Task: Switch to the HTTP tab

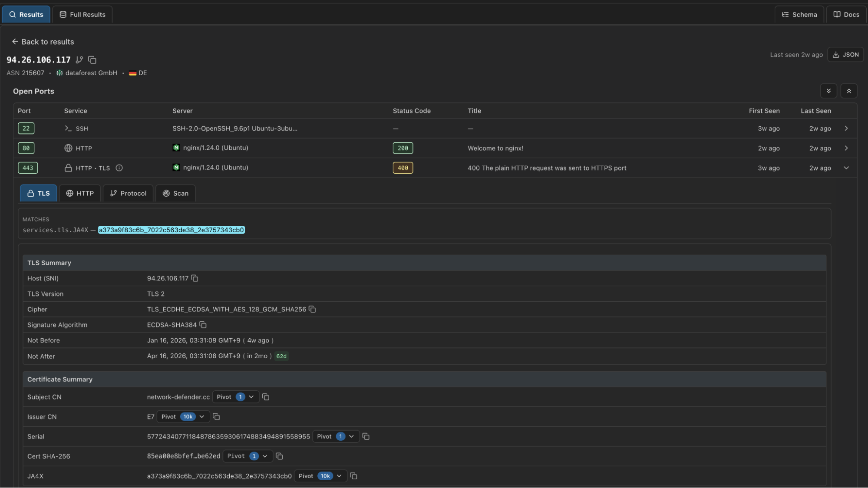Action: tap(79, 193)
